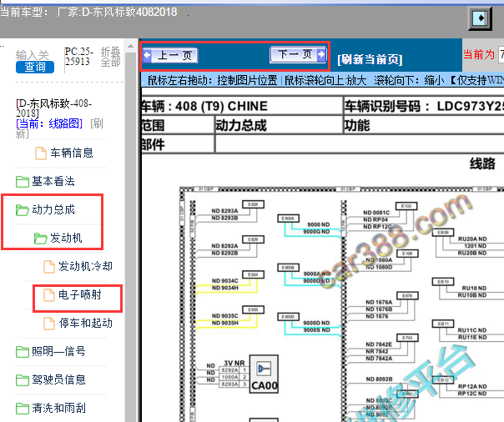Click the PC.25-25913 text in sidebar
The width and height of the screenshot is (504, 422).
78,56
